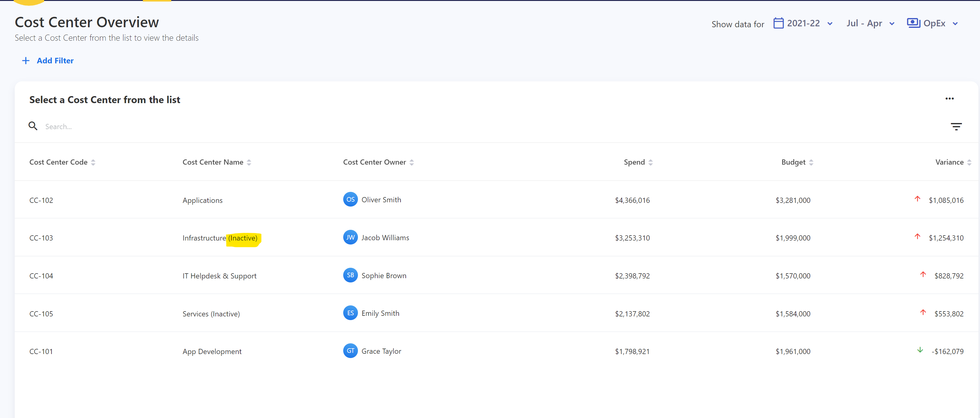This screenshot has height=418, width=980.
Task: Open the IT Helpdesk & Support row
Action: pyautogui.click(x=219, y=276)
